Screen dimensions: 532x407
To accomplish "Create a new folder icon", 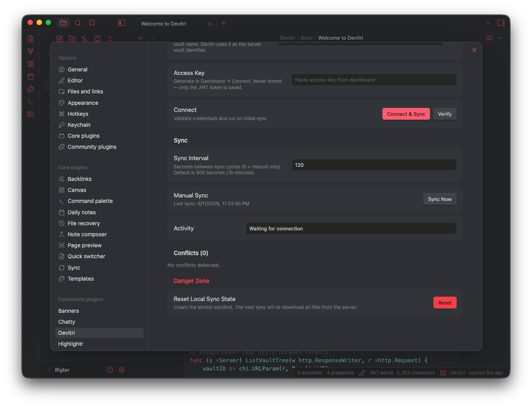I will click(72, 38).
